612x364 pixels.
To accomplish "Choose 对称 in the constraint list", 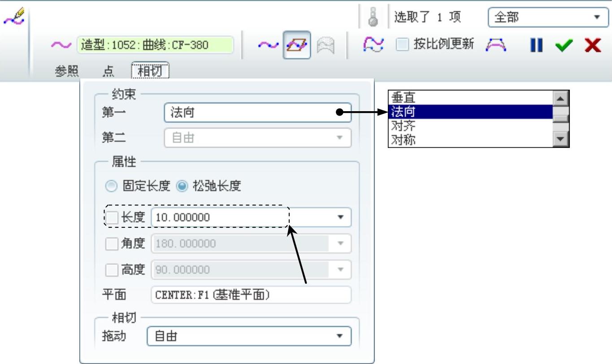I will [x=471, y=139].
